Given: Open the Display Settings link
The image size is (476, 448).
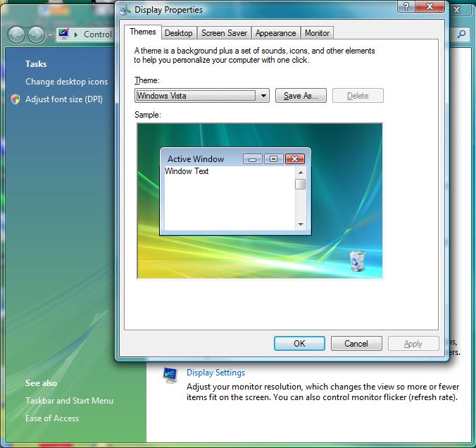Looking at the screenshot, I should [x=215, y=373].
